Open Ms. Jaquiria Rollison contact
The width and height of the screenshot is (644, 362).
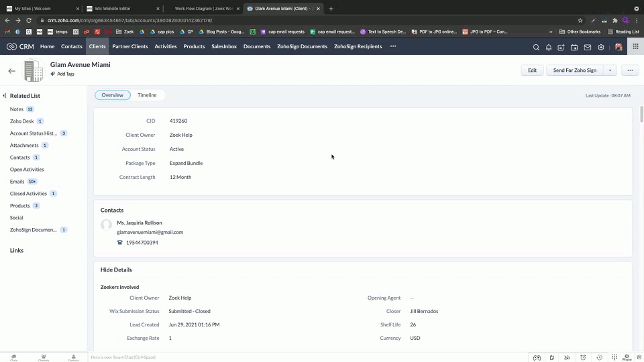(x=140, y=223)
